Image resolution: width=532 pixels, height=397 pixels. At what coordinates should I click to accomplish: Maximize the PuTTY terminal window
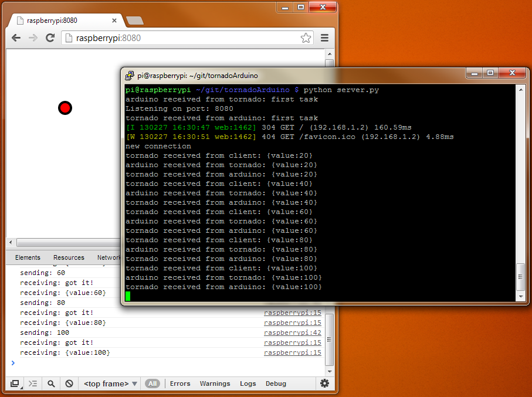coord(490,73)
